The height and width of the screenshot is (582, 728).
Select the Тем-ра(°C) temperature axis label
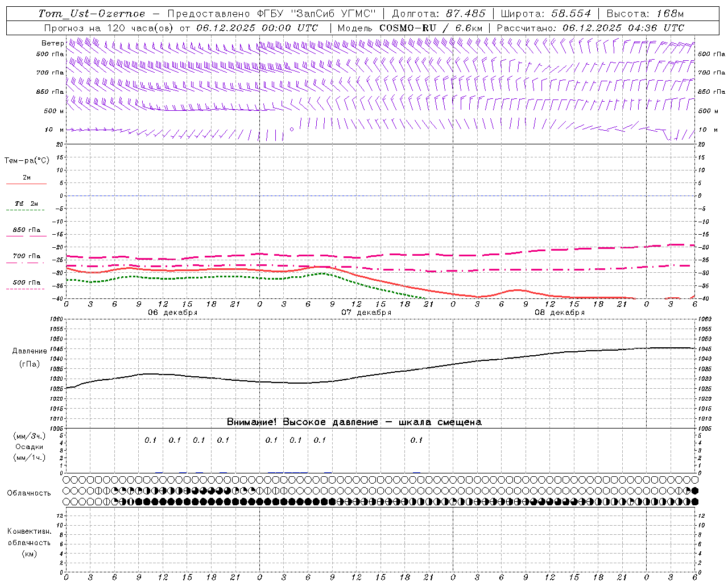pyautogui.click(x=27, y=161)
